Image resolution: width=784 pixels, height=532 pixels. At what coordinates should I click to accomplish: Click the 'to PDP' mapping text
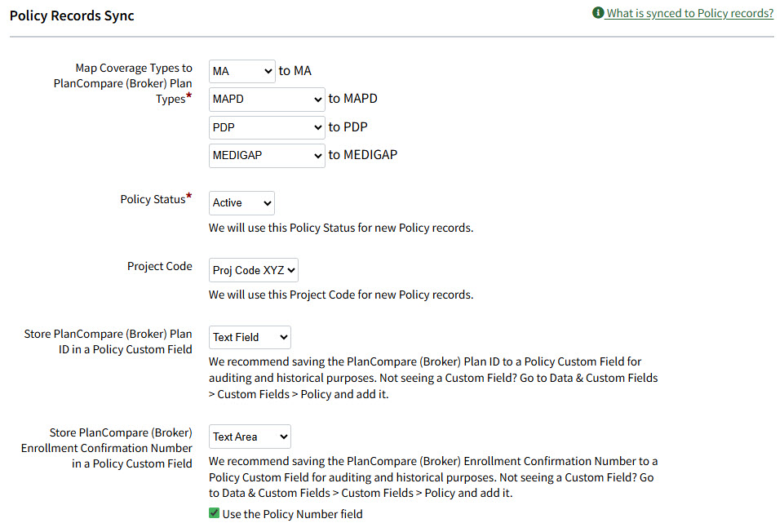point(348,127)
